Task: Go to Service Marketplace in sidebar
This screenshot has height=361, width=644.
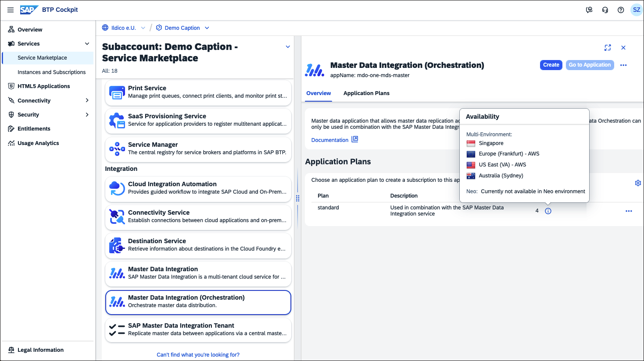Action: 48,57
